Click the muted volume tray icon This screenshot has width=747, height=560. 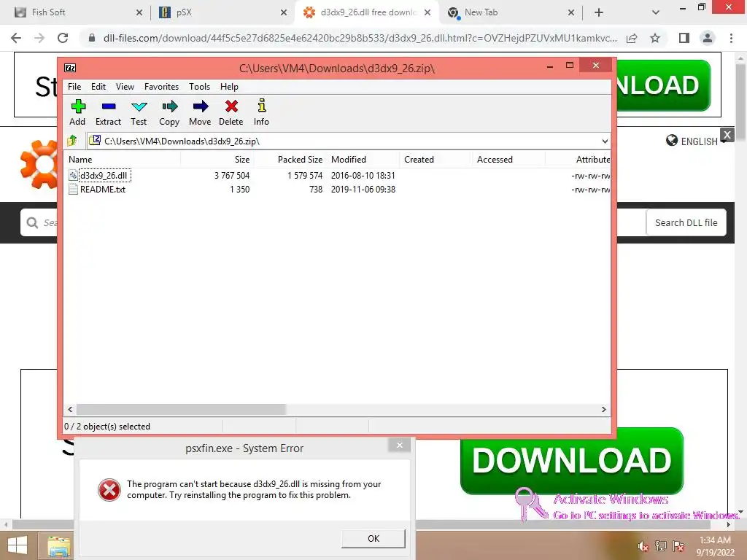coord(643,546)
